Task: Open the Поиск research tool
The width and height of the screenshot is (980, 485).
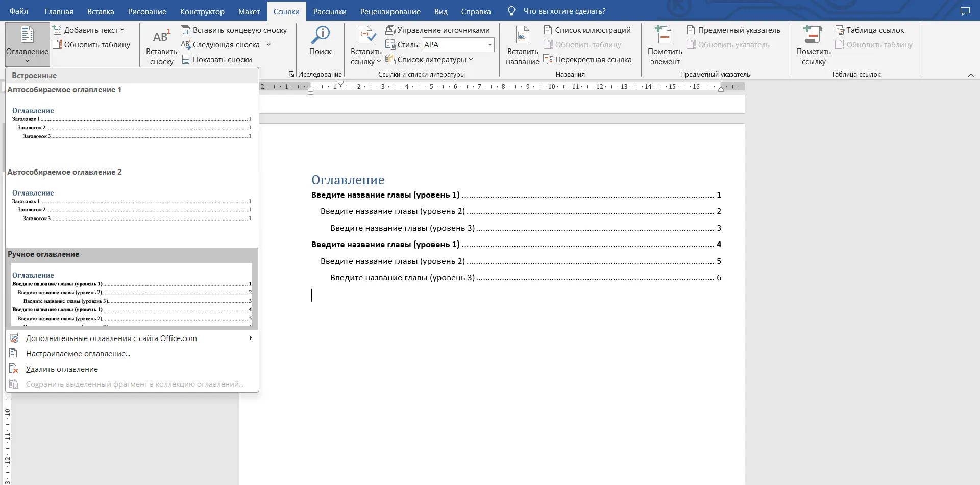Action: tap(320, 41)
